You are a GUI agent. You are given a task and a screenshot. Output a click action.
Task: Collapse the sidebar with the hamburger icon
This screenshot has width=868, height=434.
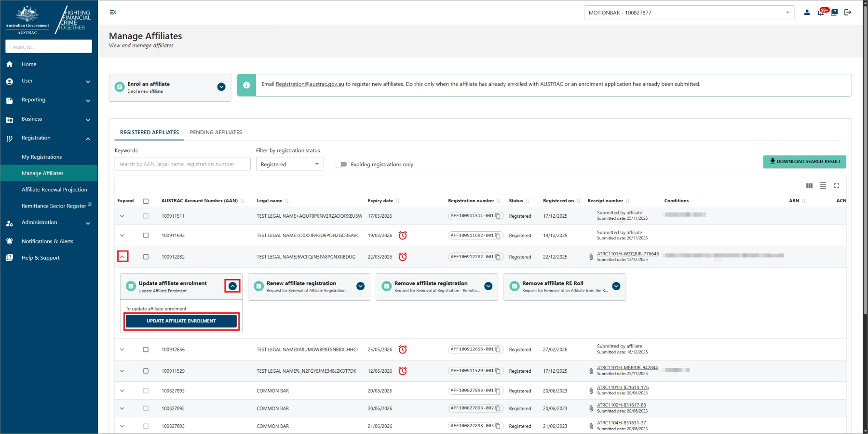pos(113,13)
